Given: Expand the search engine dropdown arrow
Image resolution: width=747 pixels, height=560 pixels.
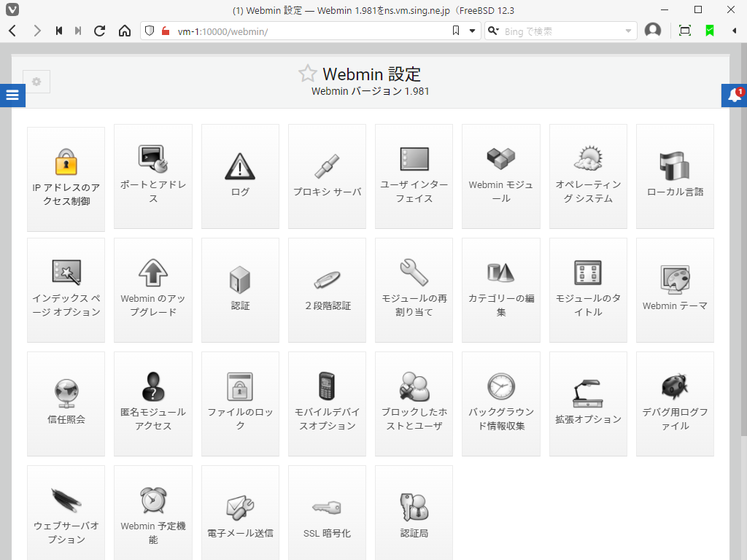Looking at the screenshot, I should tap(628, 31).
